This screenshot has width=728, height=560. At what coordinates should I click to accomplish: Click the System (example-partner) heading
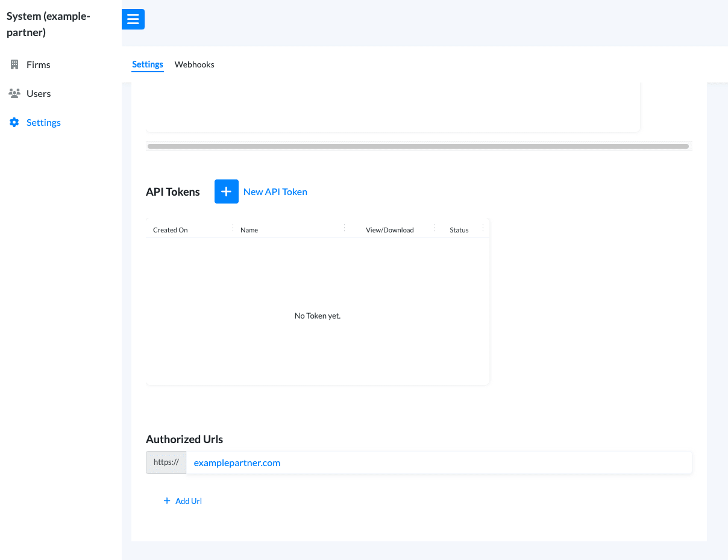point(48,24)
